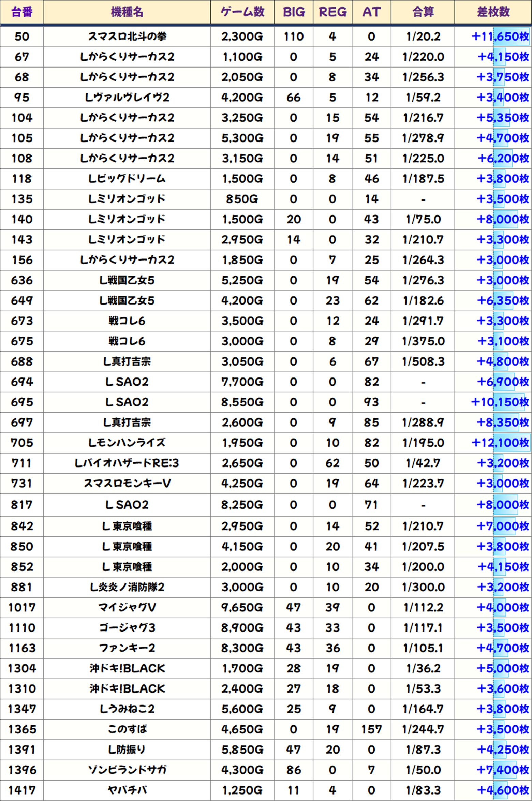Click L SAO2 in row 695
The image size is (532, 801).
pyautogui.click(x=127, y=402)
